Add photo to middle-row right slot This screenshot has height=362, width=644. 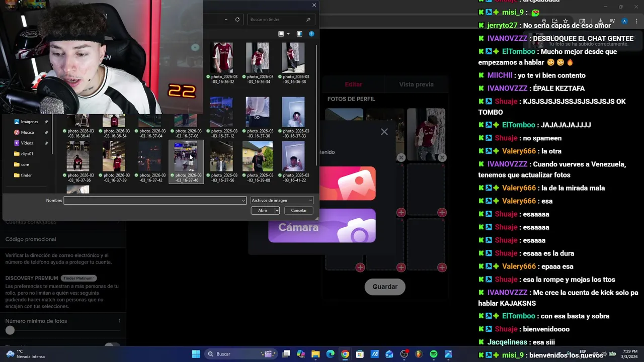[442, 213]
